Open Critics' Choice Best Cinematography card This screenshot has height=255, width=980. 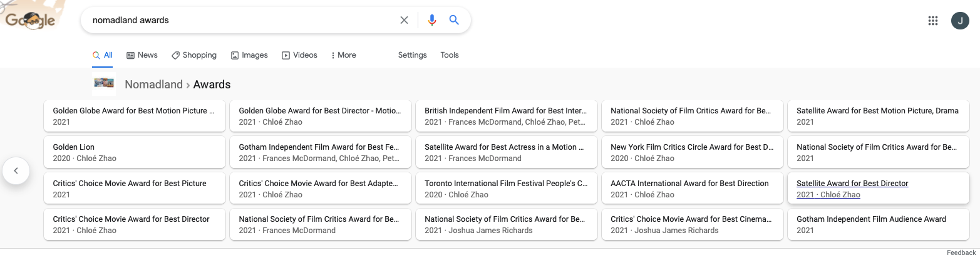tap(693, 224)
